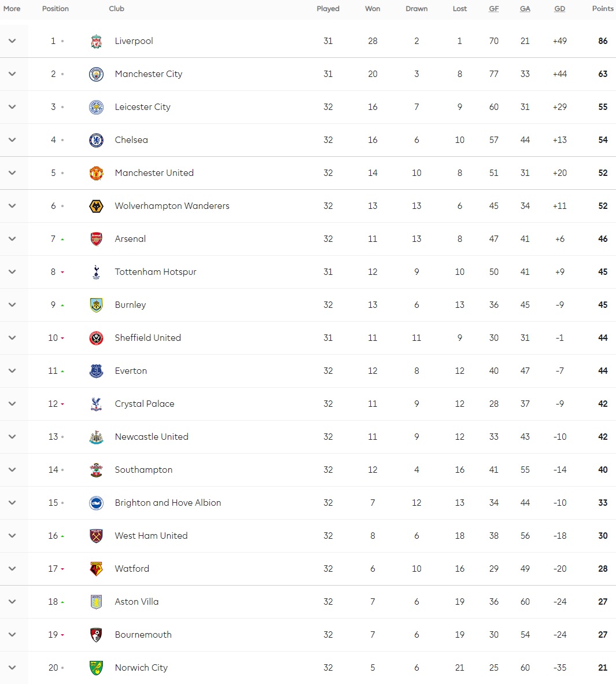
Task: Click the Wolverhampton Wanderers wolf badge
Action: coord(97,206)
